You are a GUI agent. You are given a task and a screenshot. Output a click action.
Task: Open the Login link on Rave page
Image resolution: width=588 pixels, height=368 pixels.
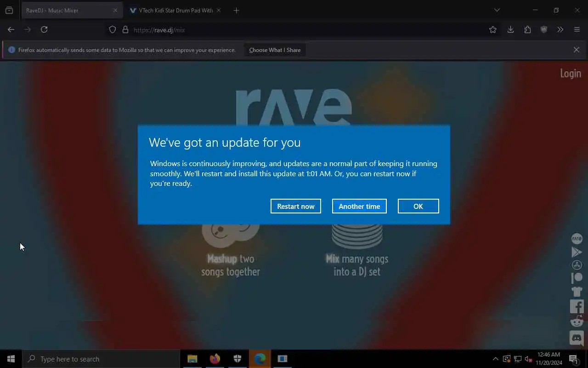(x=571, y=74)
